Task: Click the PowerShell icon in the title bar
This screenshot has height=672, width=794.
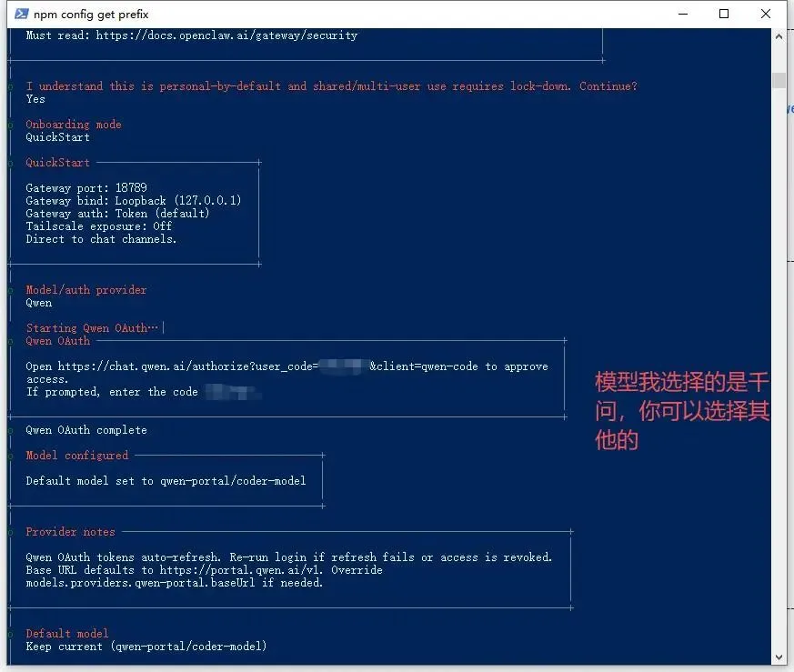Action: pyautogui.click(x=22, y=14)
